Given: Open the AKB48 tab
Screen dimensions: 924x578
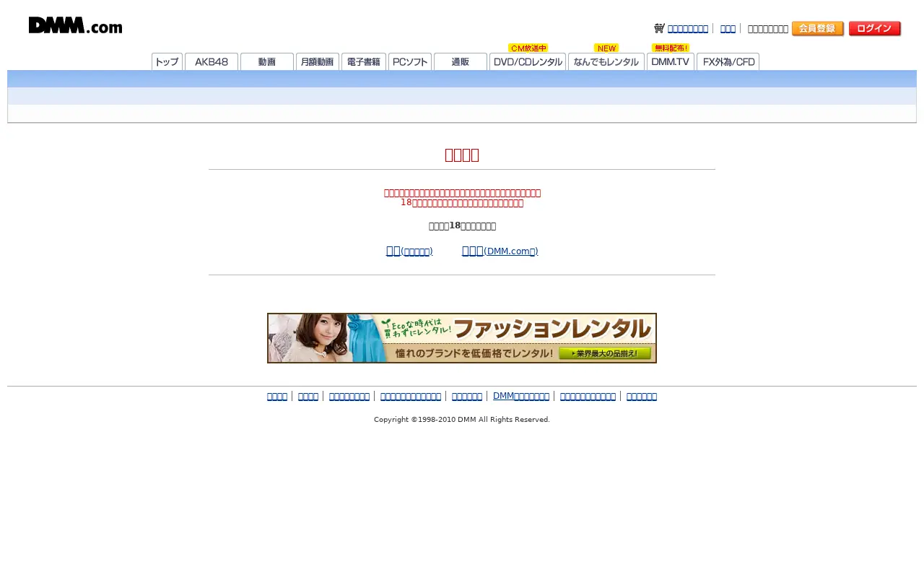Looking at the screenshot, I should (212, 62).
